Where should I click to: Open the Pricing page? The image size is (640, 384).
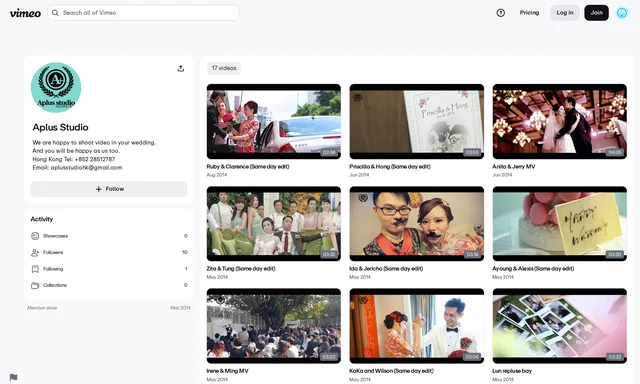[529, 13]
